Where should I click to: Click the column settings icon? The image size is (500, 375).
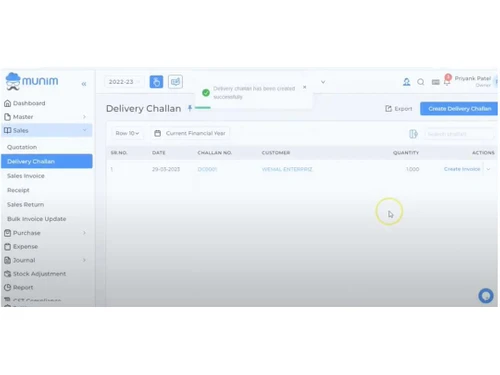(413, 134)
